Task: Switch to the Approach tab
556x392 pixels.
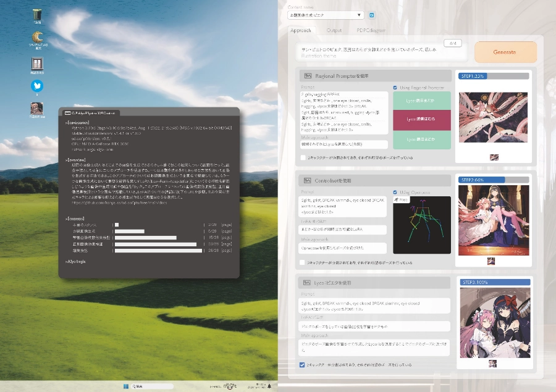Action: [x=301, y=30]
